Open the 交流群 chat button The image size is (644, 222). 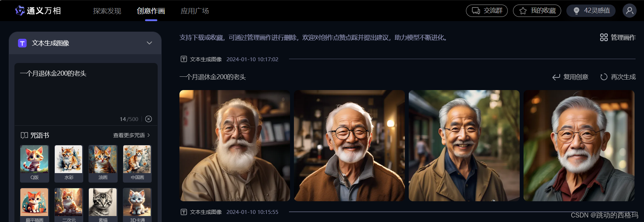point(487,11)
